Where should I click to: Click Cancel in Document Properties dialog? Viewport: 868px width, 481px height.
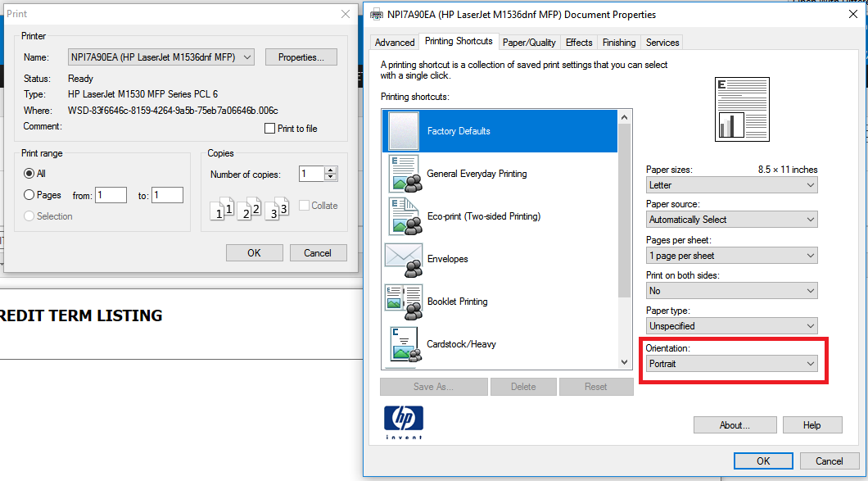pos(830,461)
